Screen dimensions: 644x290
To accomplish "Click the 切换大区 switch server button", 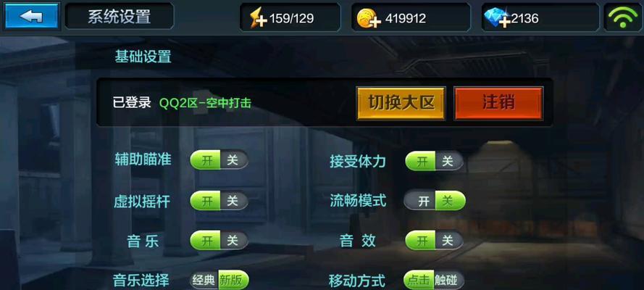I will [x=401, y=103].
